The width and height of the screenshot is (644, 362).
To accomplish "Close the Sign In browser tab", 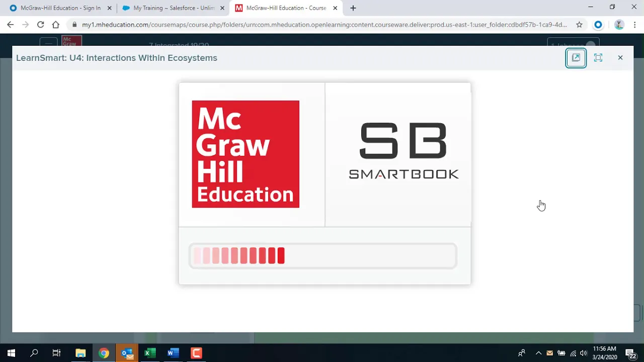I will pyautogui.click(x=109, y=8).
